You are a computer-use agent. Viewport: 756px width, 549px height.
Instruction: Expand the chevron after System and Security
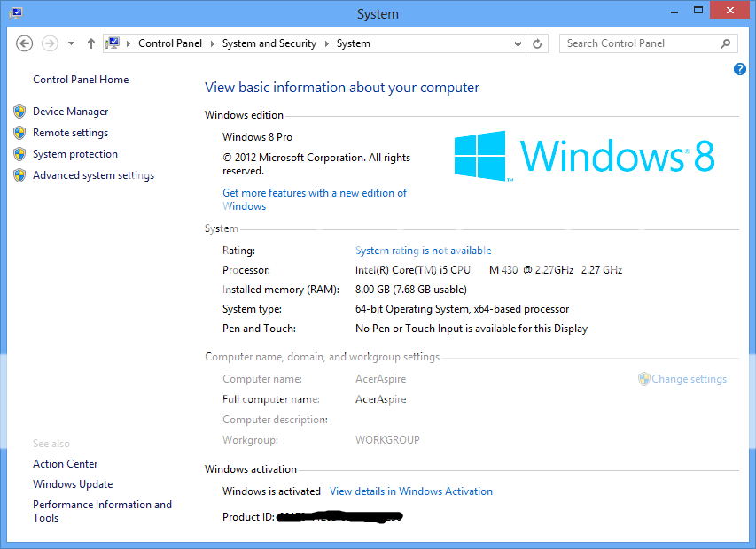click(326, 43)
